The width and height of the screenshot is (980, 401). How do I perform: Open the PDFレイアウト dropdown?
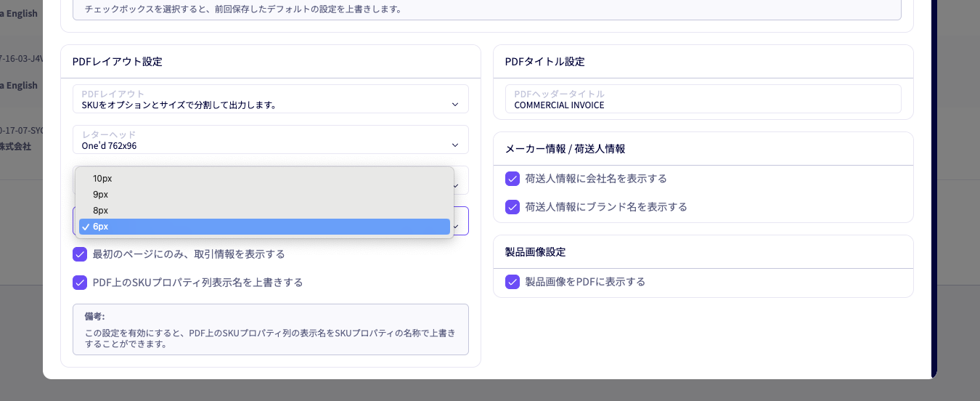(270, 99)
